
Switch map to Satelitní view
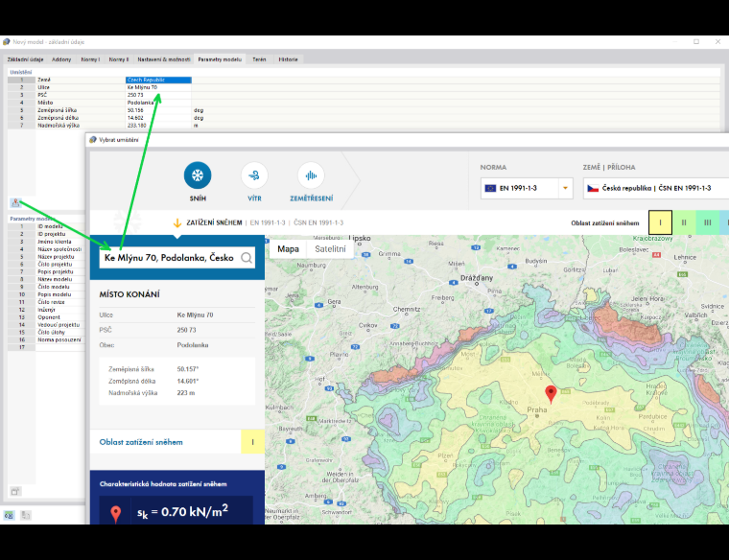pos(330,249)
